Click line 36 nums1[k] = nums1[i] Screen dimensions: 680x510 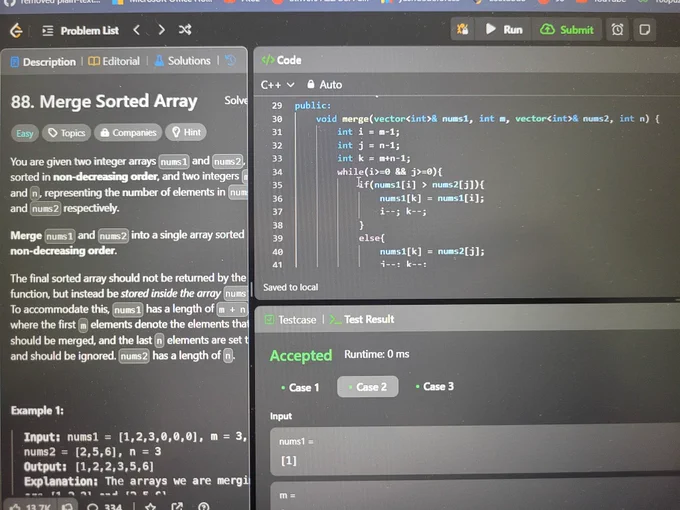(x=432, y=198)
